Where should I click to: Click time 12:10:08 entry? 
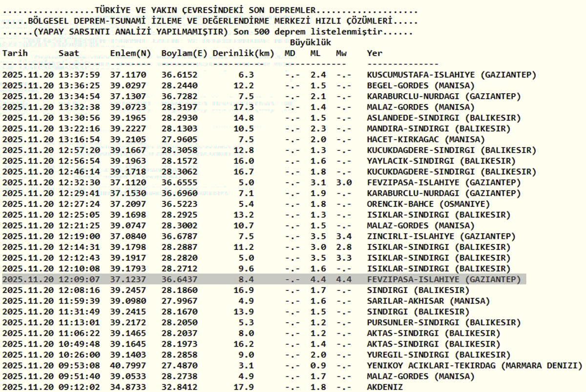[79, 268]
